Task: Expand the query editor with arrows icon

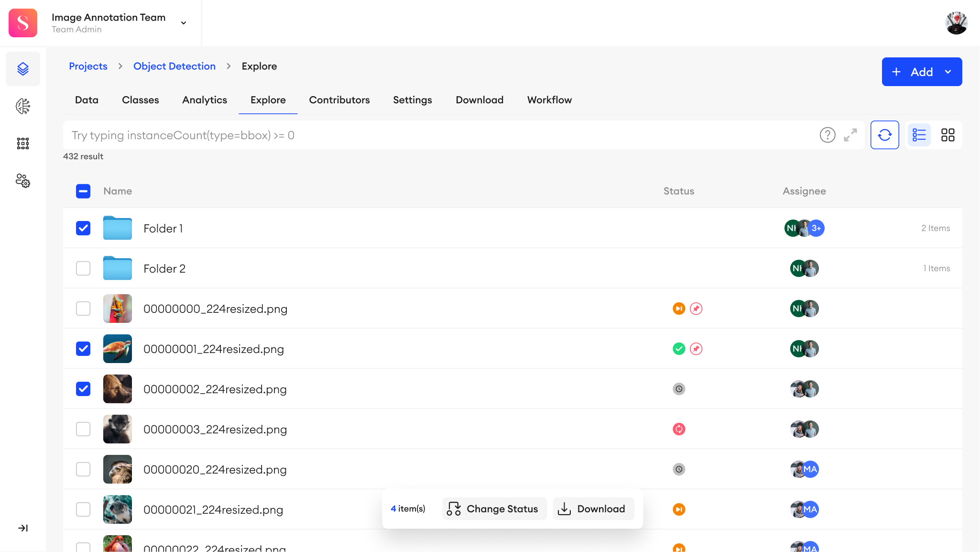Action: point(850,135)
